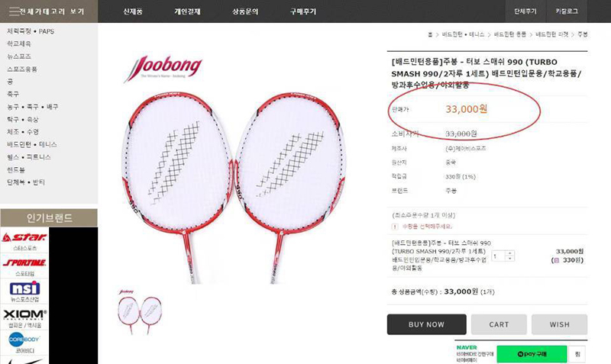Click the Corebody brand logo
611x364 pixels.
pyautogui.click(x=24, y=340)
